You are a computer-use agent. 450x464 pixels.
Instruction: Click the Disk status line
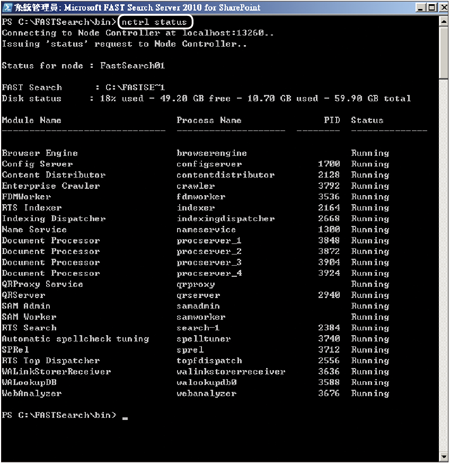(206, 98)
